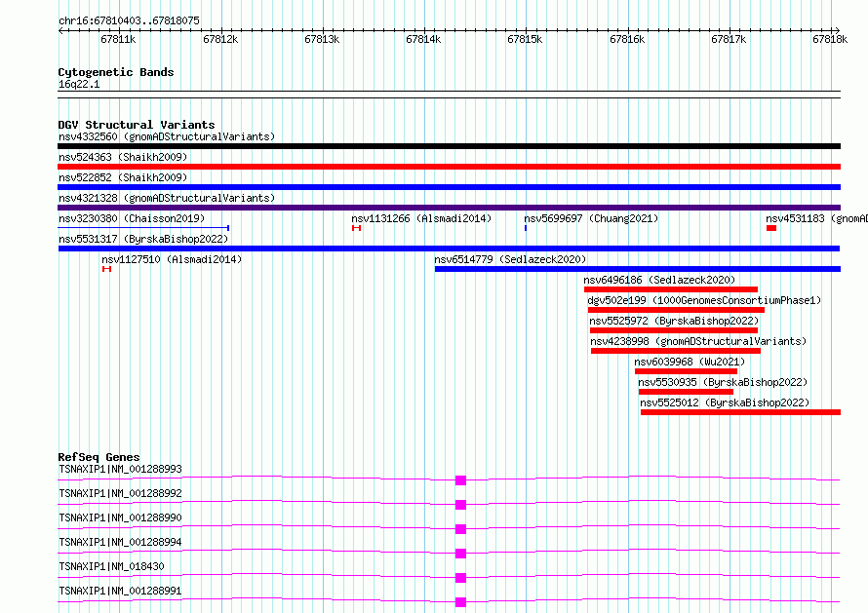Viewport: 868px width, 613px height.
Task: Open the nsv6039968 (Wu2021) variant label
Action: 690,362
